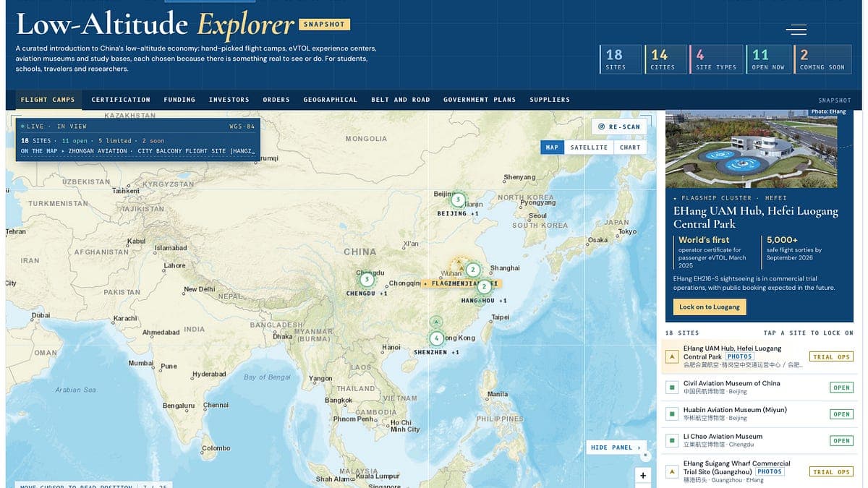
Task: Click Open badge on Li Chao Aviation Museum
Action: pyautogui.click(x=841, y=440)
